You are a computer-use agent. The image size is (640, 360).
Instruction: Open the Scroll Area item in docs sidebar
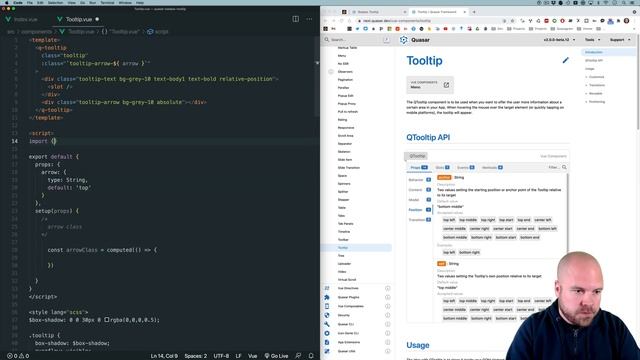[x=357, y=136]
